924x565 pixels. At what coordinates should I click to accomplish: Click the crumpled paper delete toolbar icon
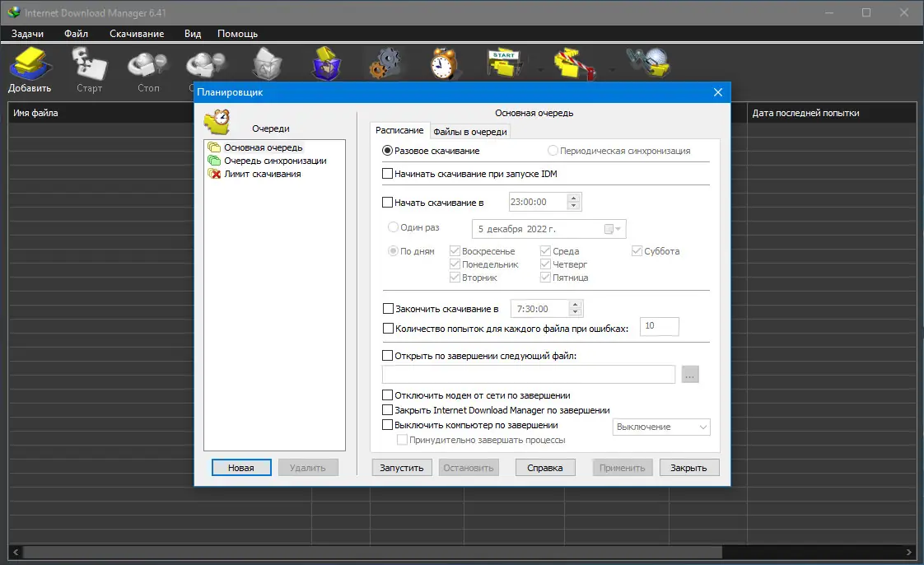coord(267,63)
